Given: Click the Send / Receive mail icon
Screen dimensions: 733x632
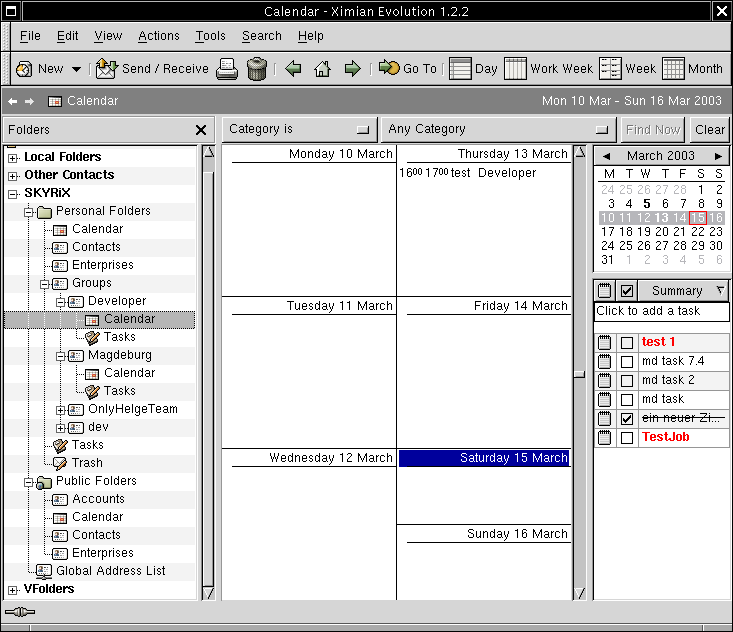Looking at the screenshot, I should [x=107, y=69].
